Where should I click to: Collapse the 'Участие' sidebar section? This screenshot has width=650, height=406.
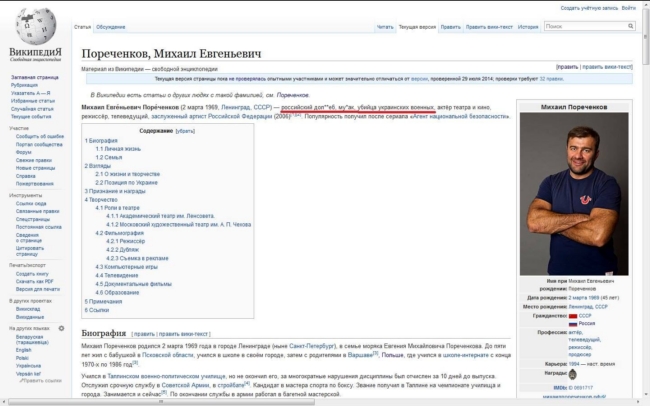pyautogui.click(x=19, y=128)
